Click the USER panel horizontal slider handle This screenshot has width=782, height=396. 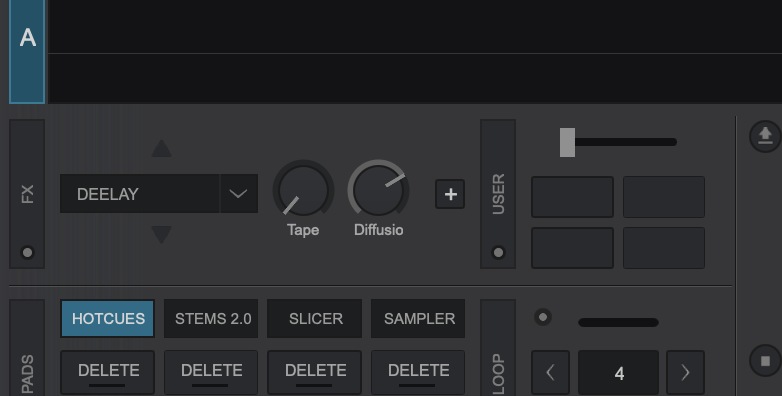568,142
